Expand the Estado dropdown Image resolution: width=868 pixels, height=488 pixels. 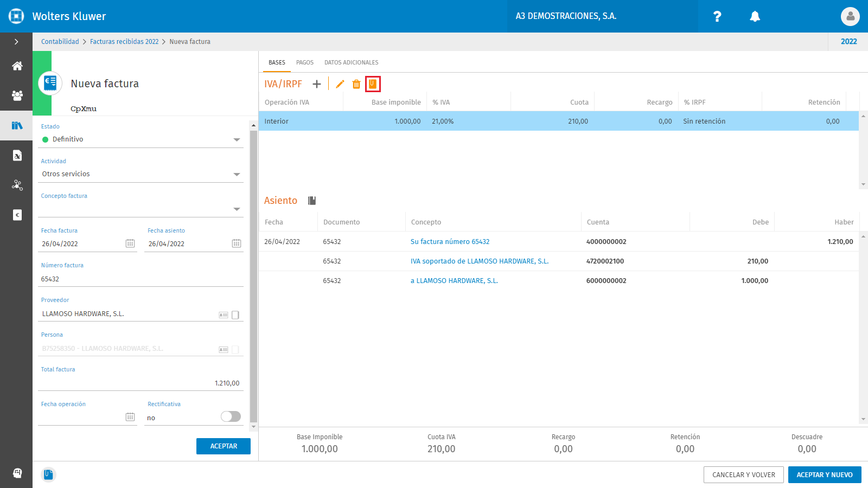[237, 140]
